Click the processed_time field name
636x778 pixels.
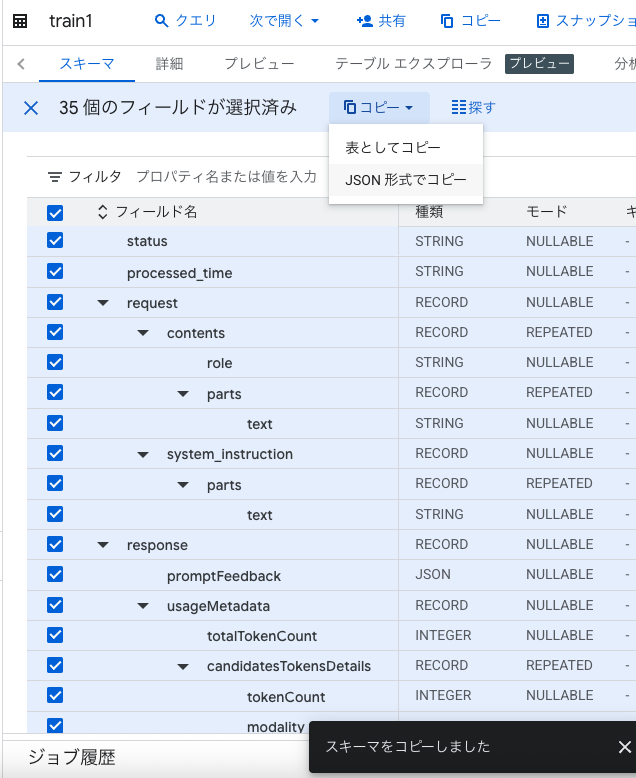[x=180, y=273]
